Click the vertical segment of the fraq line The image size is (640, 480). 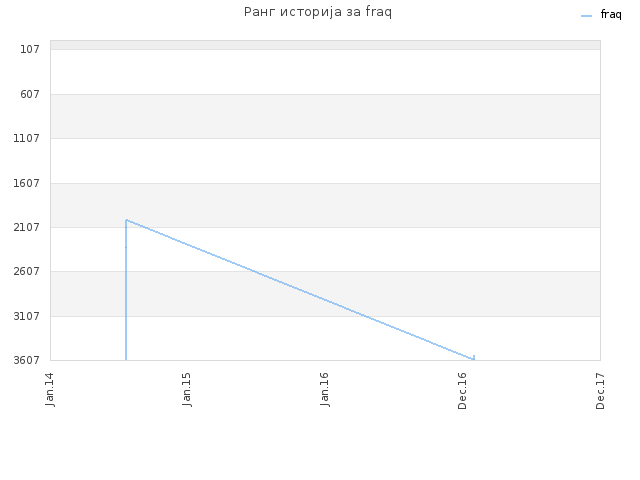point(126,290)
